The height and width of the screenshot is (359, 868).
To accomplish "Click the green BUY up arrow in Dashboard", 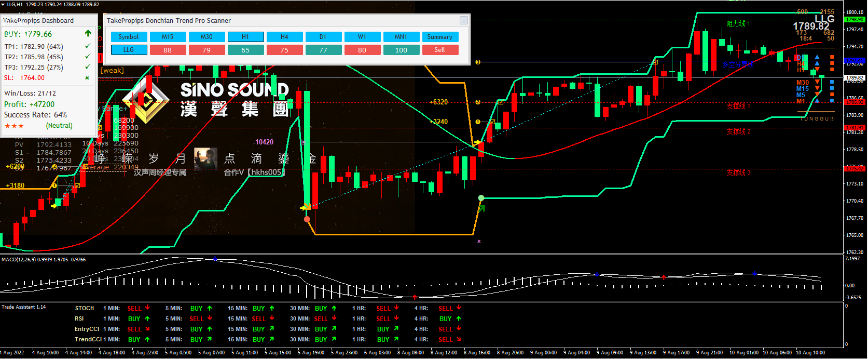I will (x=88, y=33).
